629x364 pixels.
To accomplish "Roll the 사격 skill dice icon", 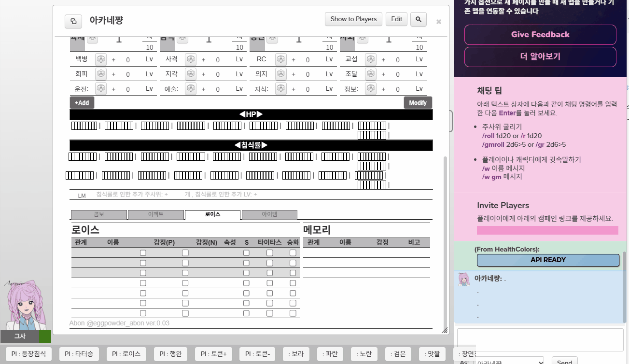I will pyautogui.click(x=190, y=59).
